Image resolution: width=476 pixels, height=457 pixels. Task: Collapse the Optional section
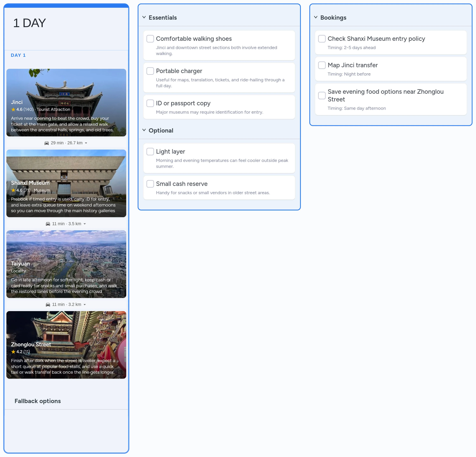click(144, 130)
